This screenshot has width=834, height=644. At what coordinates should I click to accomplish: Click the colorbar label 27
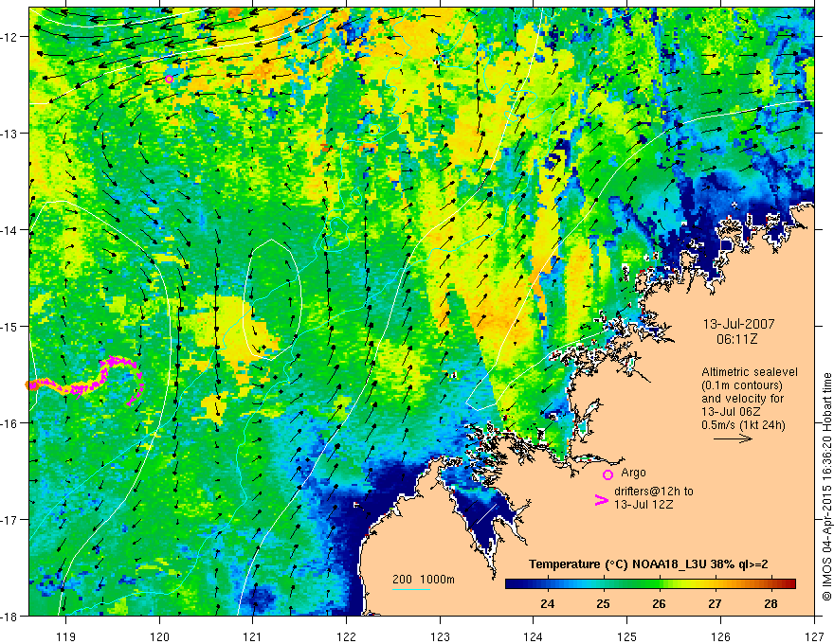(715, 603)
